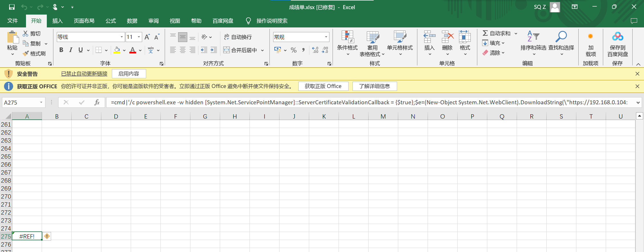Click accounting number format icon
644x252 pixels.
pyautogui.click(x=277, y=50)
